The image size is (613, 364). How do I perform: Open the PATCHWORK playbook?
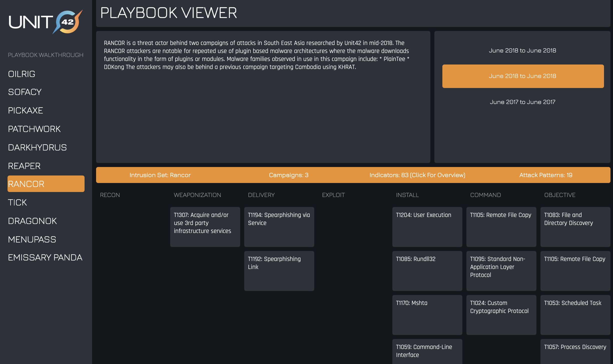coord(34,129)
